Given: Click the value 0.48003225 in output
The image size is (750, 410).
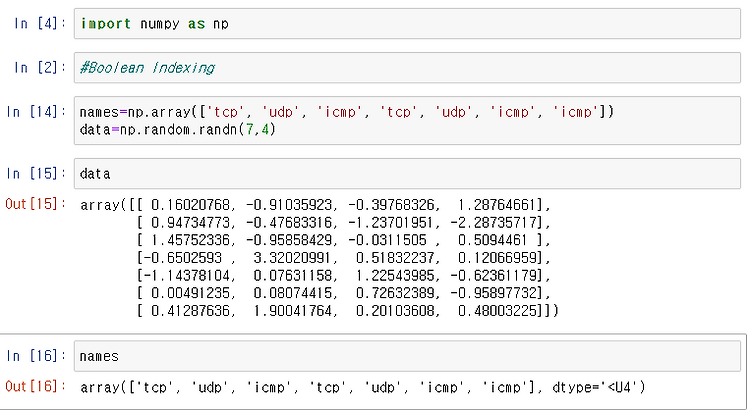Looking at the screenshot, I should (x=496, y=311).
